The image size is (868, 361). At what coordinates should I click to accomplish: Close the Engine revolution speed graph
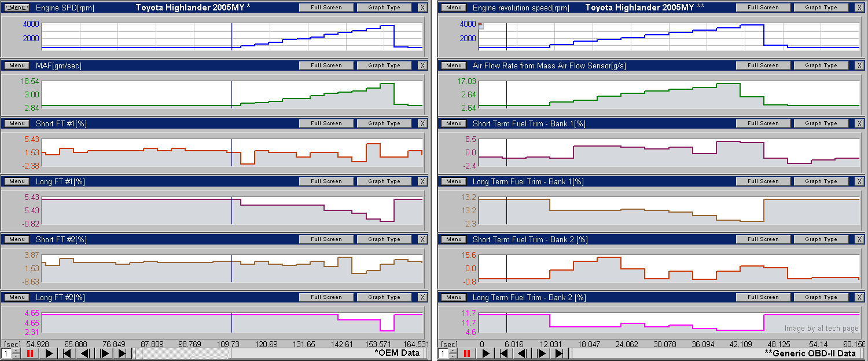pyautogui.click(x=859, y=8)
